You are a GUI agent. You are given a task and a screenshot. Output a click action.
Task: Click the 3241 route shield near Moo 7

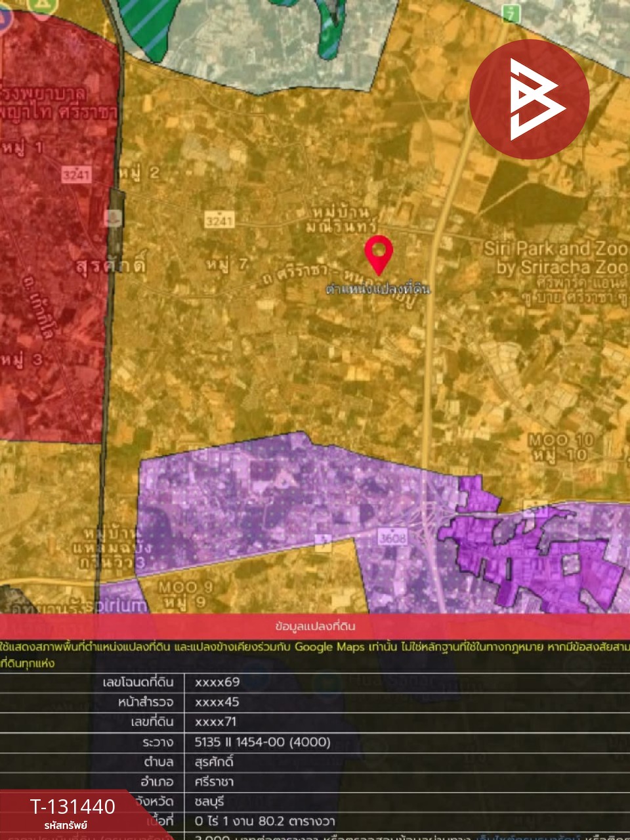(219, 220)
